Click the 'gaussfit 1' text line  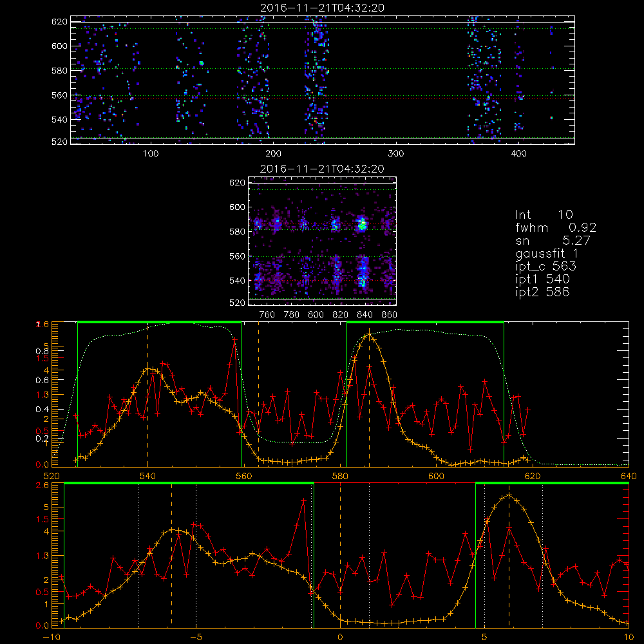[547, 253]
